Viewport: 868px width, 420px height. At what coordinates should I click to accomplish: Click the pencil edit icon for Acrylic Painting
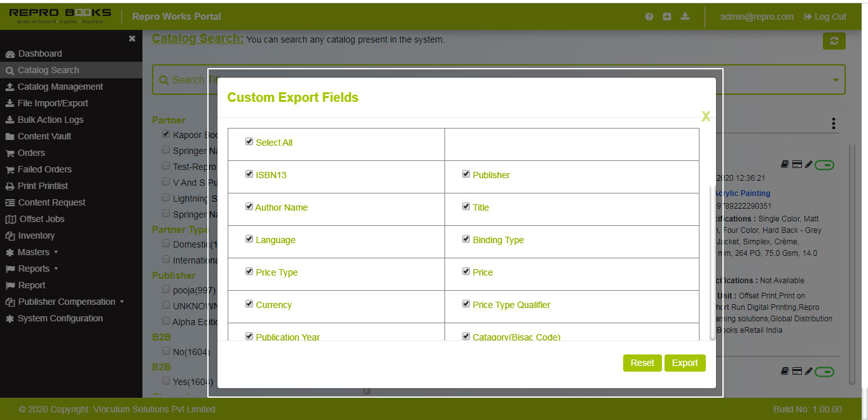(808, 165)
